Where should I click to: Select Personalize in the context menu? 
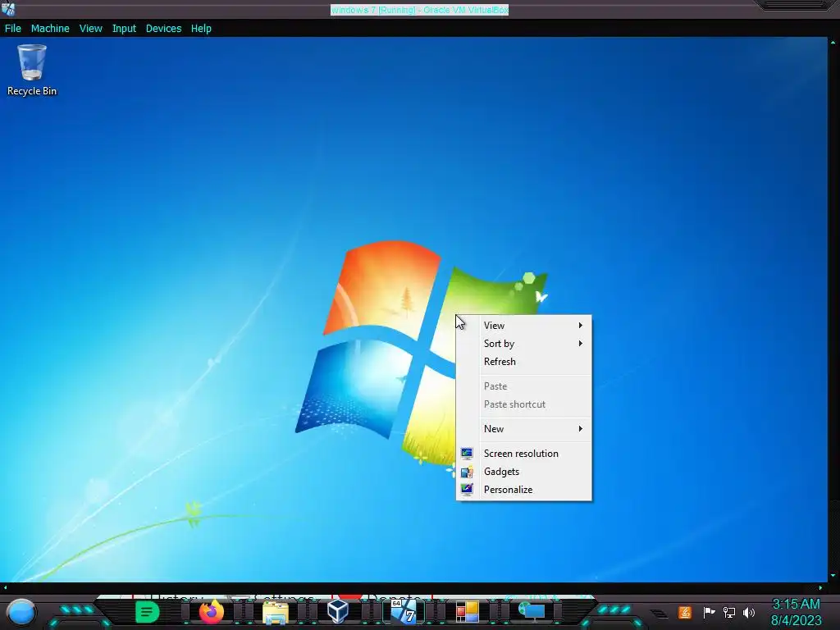(x=524, y=490)
